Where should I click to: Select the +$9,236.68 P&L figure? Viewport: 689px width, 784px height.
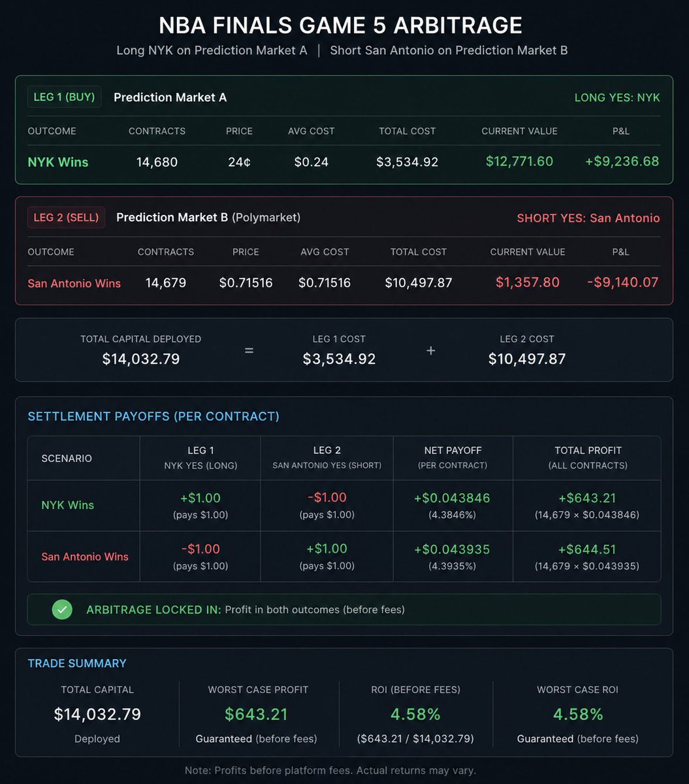[x=621, y=161]
